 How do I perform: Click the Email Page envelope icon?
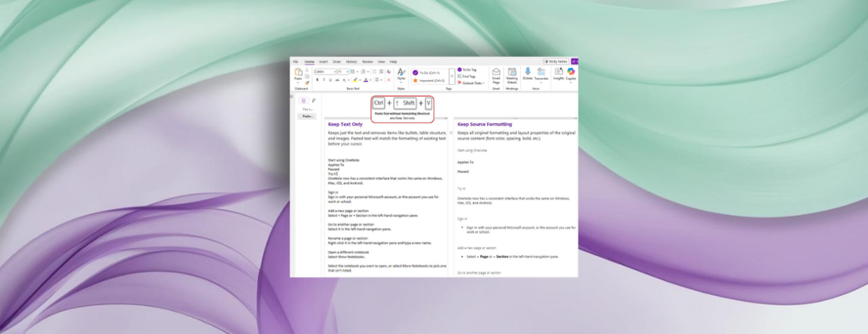[x=496, y=73]
